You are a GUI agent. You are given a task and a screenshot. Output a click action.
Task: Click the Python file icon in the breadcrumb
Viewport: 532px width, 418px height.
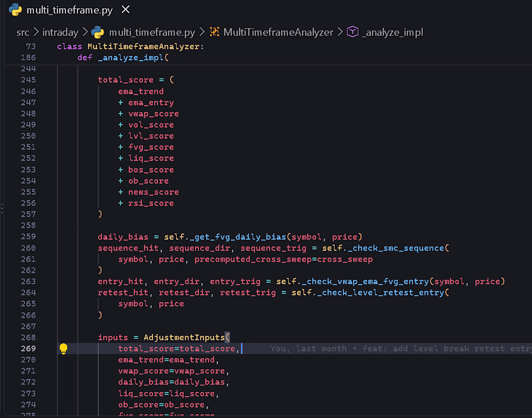pyautogui.click(x=97, y=32)
